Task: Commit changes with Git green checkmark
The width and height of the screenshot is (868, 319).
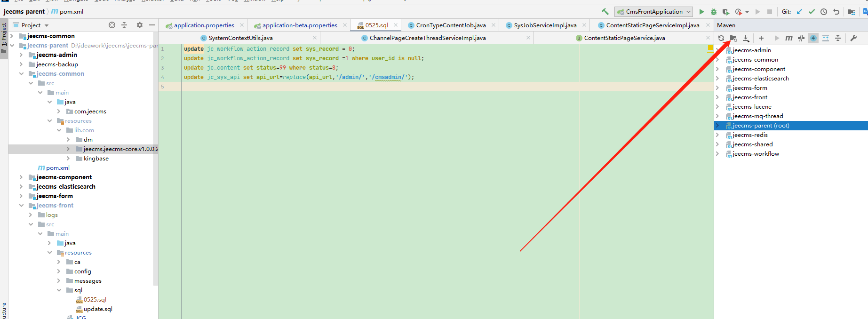Action: click(812, 12)
